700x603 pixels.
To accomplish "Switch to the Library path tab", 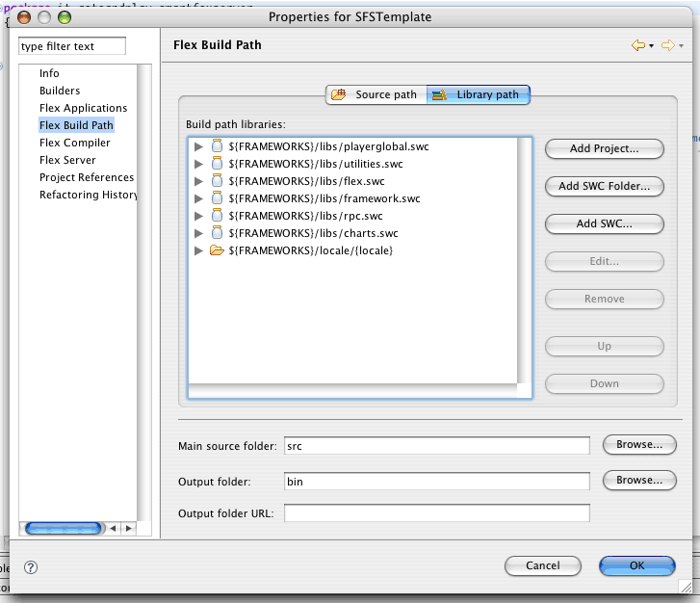I will click(x=479, y=94).
